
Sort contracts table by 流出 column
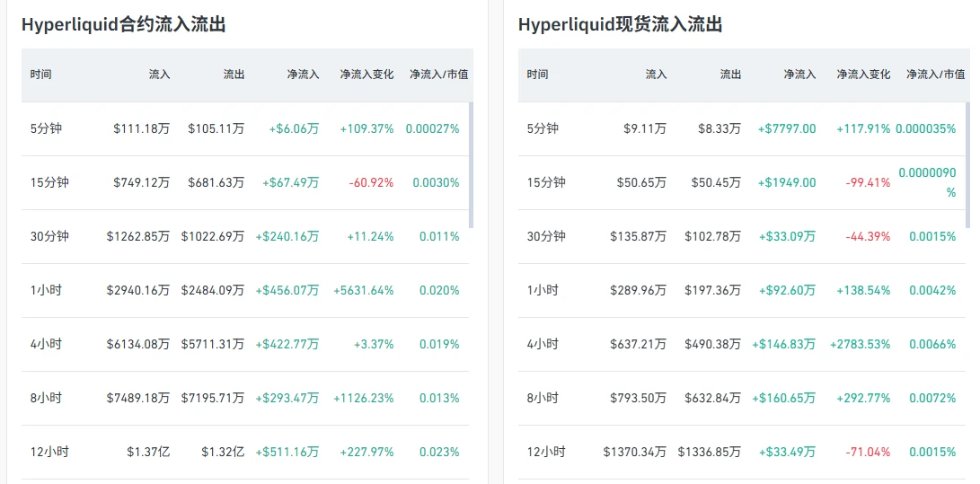234,75
